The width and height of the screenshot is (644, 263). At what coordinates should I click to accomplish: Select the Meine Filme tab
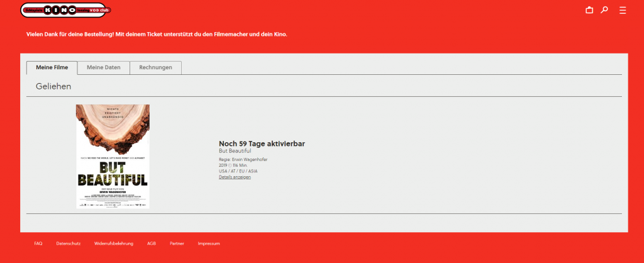pyautogui.click(x=52, y=68)
